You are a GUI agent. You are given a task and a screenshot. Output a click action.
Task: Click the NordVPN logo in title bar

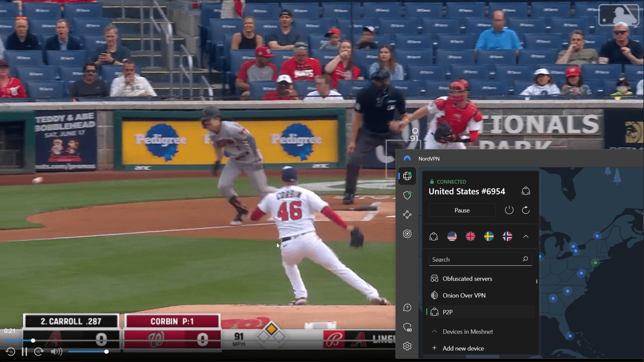tap(407, 159)
